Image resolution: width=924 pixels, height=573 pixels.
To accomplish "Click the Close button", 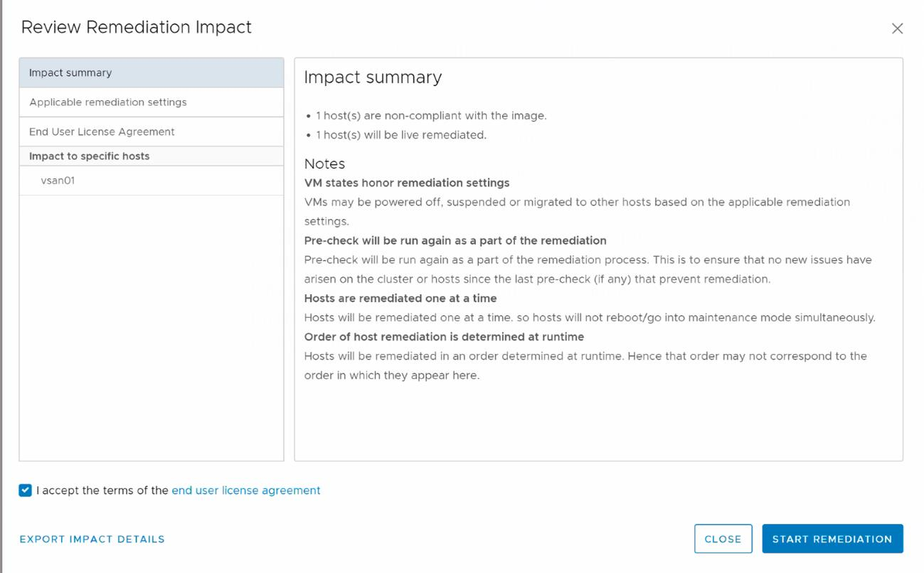I will point(723,539).
